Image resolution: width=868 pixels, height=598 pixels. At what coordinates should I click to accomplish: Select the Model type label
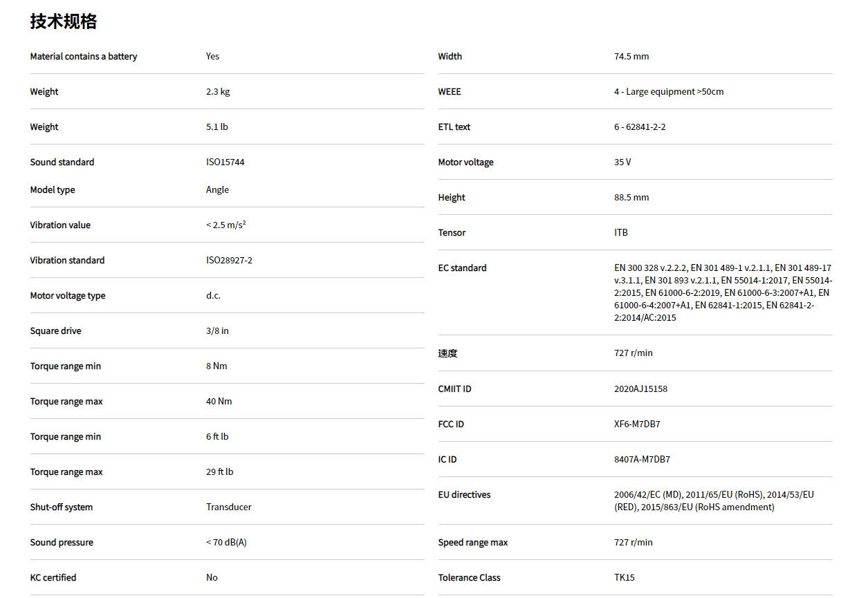click(x=53, y=190)
